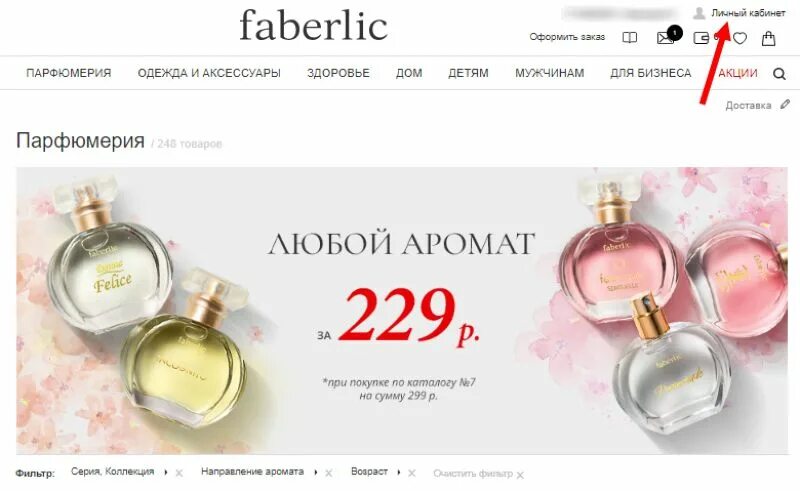Screen dimensions: 800x491
Task: Click the Оформить заказ link
Action: coord(567,37)
